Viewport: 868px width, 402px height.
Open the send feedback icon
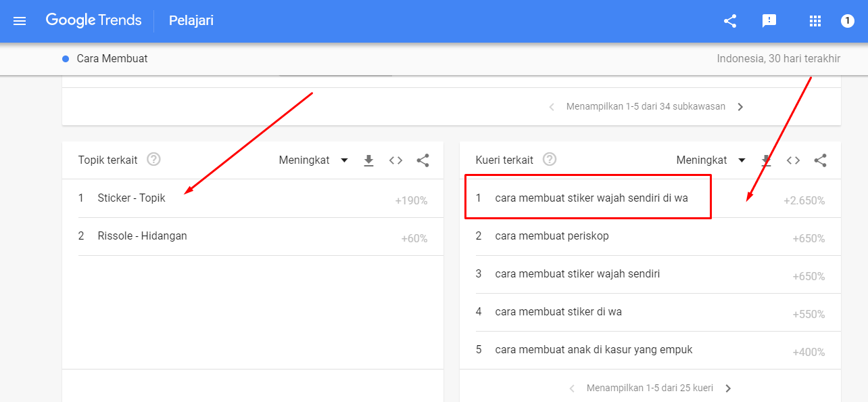click(x=769, y=21)
